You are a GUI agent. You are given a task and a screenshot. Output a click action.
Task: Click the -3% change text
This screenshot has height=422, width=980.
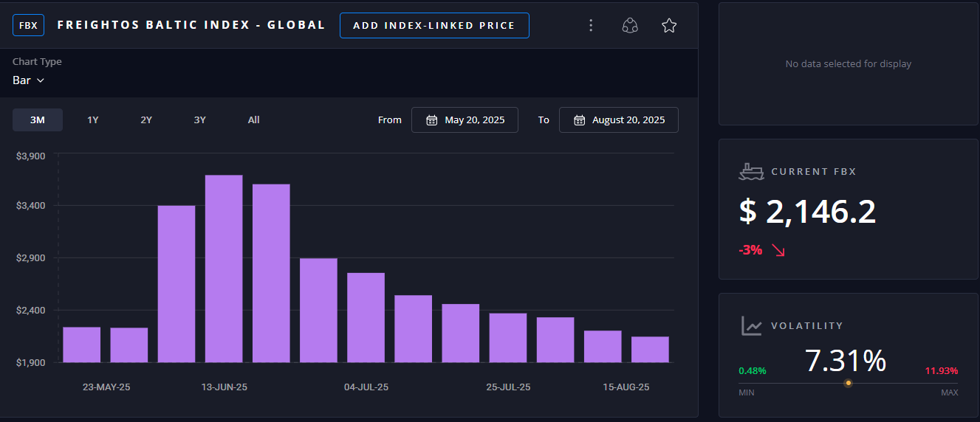pyautogui.click(x=750, y=250)
